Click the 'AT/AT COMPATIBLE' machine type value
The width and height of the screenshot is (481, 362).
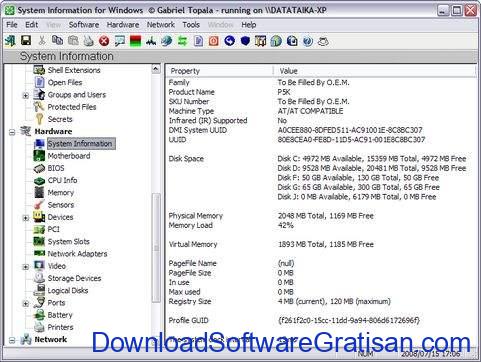310,111
